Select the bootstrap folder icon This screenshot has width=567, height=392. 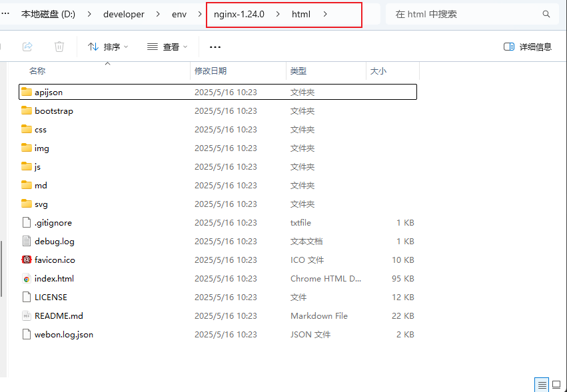point(27,110)
